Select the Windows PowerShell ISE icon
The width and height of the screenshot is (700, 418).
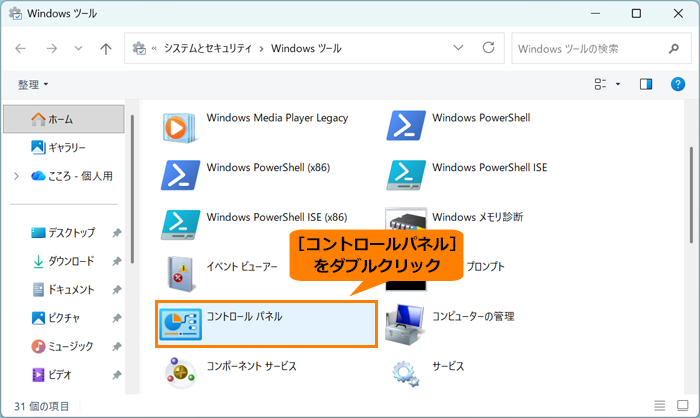click(401, 174)
